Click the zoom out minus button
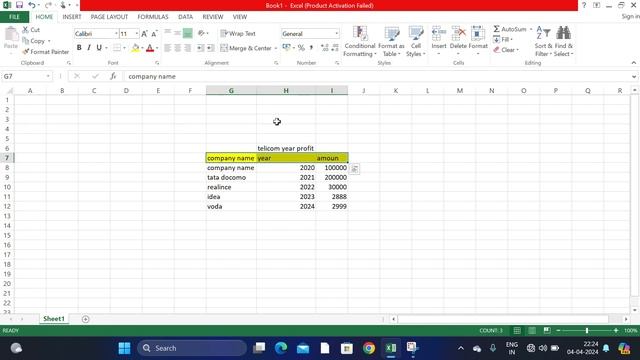This screenshot has height=360, width=640. 558,330
